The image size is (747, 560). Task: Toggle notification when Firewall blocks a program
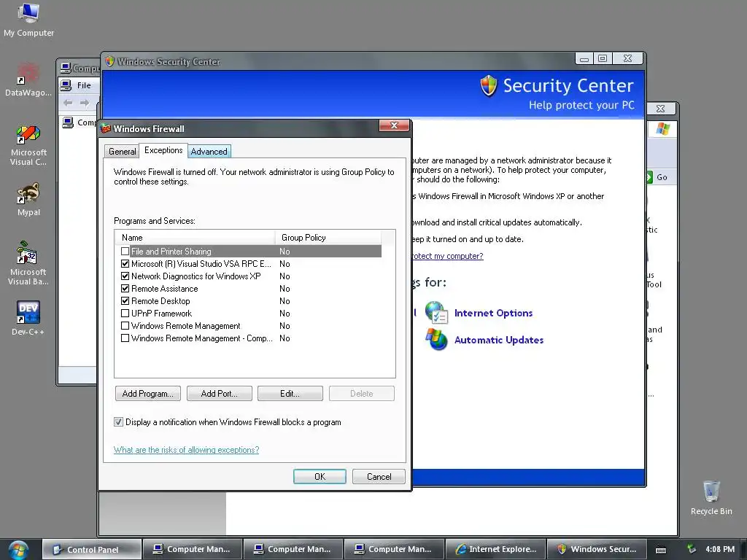click(118, 421)
